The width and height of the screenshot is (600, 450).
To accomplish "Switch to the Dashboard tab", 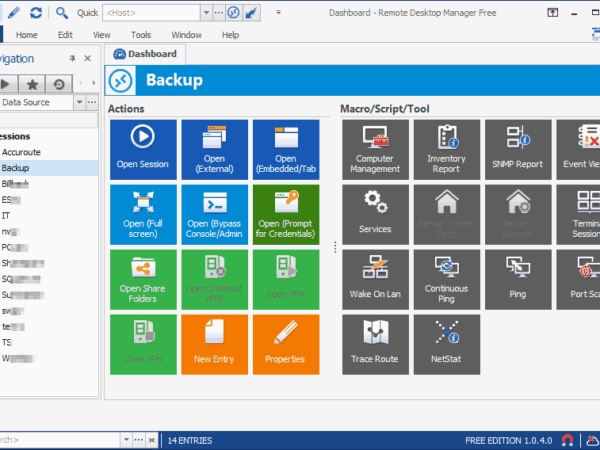I will click(x=145, y=54).
